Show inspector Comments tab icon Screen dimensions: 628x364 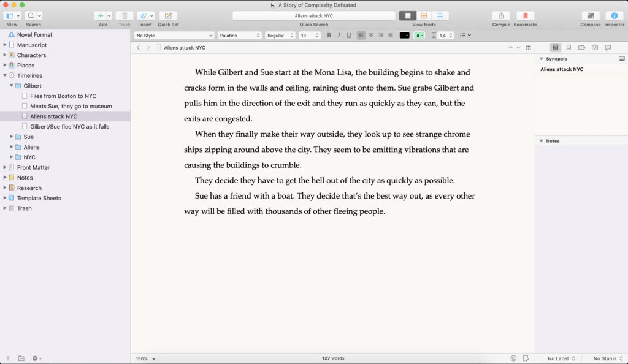(608, 48)
